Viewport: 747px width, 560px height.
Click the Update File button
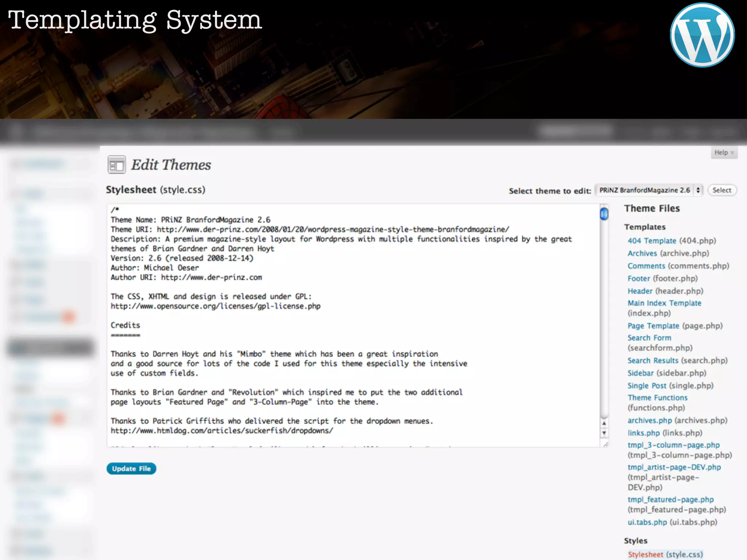131,468
